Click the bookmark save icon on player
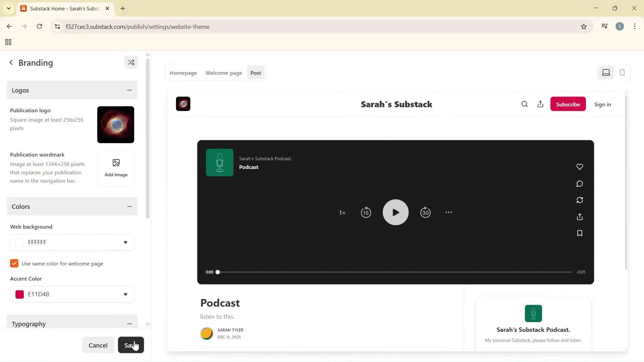The width and height of the screenshot is (644, 362). click(x=580, y=233)
